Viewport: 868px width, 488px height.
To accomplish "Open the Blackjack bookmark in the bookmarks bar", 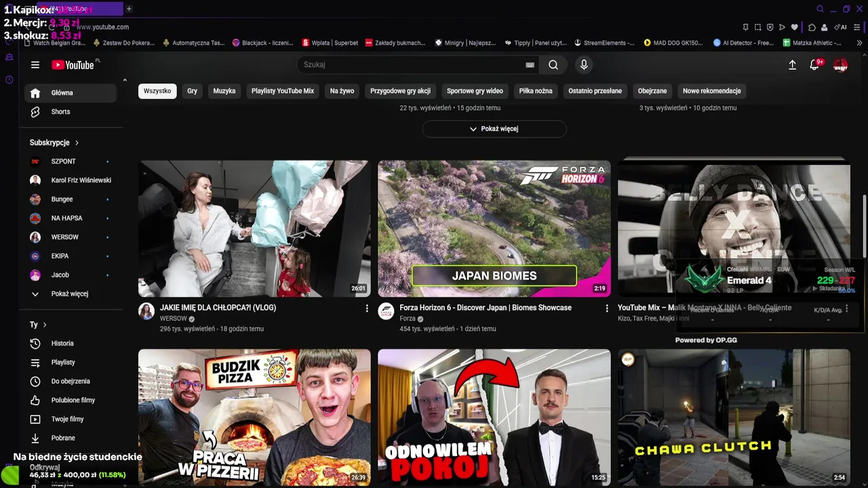I will 262,43.
